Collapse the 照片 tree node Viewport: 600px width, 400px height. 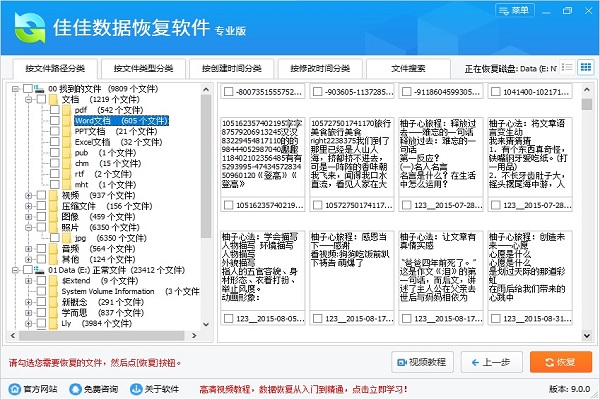29,227
